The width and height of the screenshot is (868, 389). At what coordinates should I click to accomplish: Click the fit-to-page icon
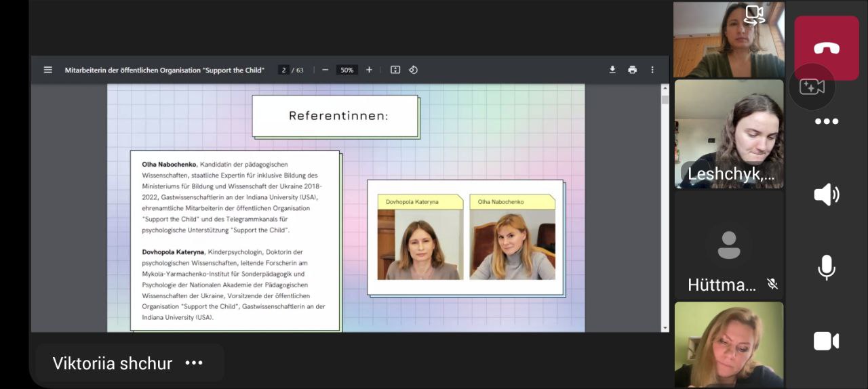pos(395,70)
